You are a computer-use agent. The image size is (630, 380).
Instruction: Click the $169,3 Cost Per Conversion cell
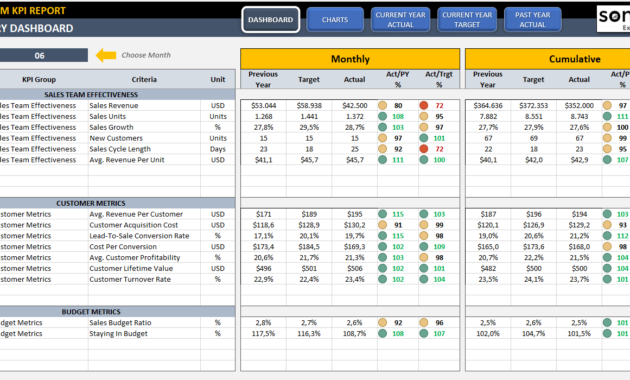tap(355, 247)
